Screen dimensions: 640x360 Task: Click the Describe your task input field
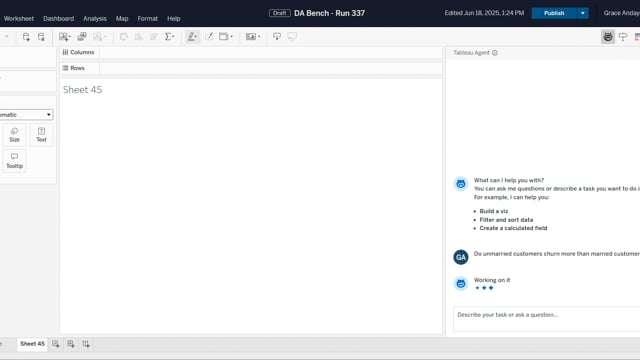[547, 319]
